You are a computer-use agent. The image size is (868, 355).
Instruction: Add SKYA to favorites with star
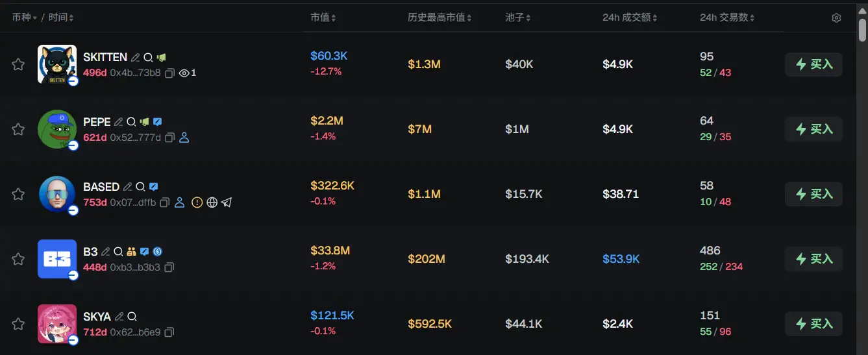(18, 324)
